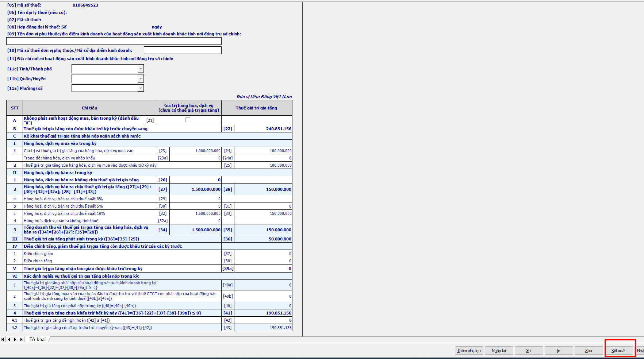Go to first sheet navigation arrow

3,339
